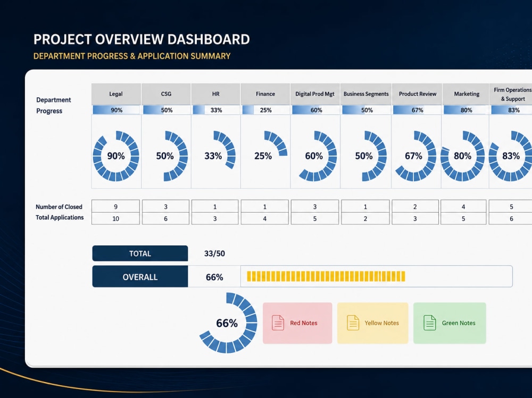This screenshot has width=532, height=398.
Task: Select the Digital Prod Mgt header
Action: [x=315, y=94]
